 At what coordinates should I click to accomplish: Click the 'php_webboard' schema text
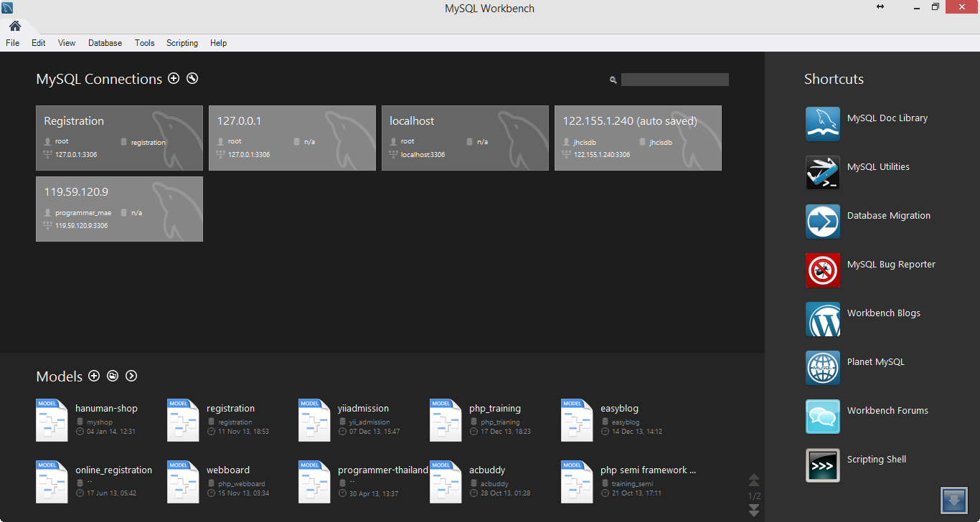(242, 484)
